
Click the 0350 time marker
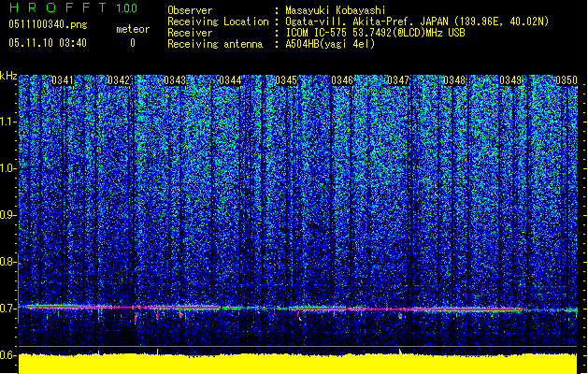point(566,80)
